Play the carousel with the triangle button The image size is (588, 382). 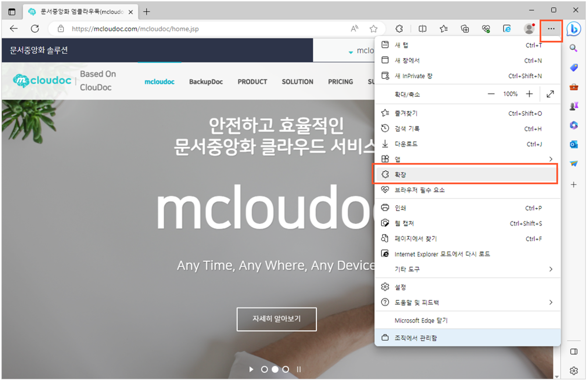(x=251, y=369)
